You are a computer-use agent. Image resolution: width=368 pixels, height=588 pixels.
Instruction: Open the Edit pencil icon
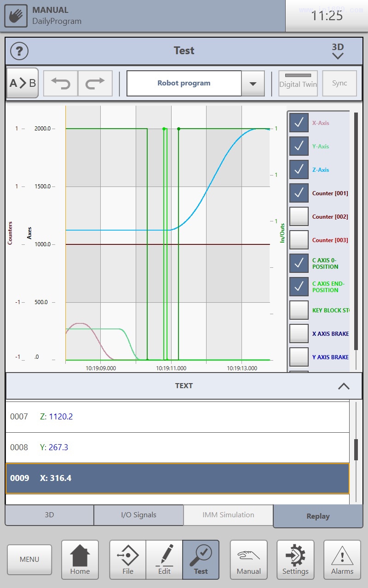(164, 559)
